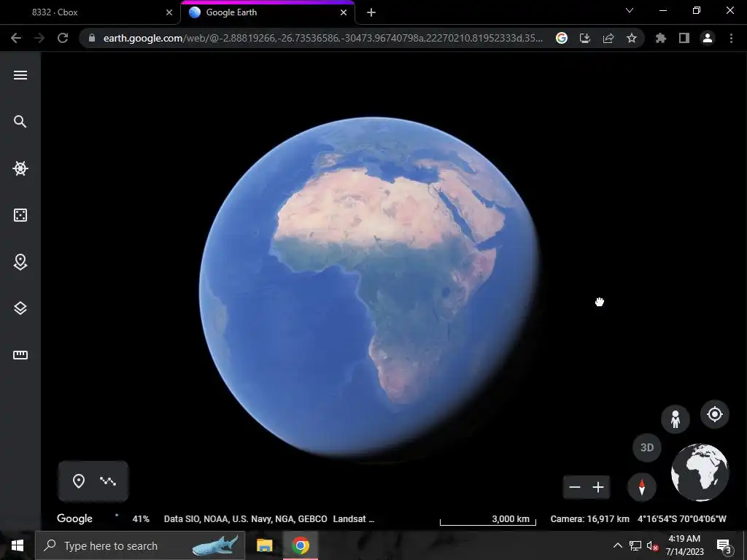Reset compass to north
Screen dimensions: 747x560
[x=642, y=487]
